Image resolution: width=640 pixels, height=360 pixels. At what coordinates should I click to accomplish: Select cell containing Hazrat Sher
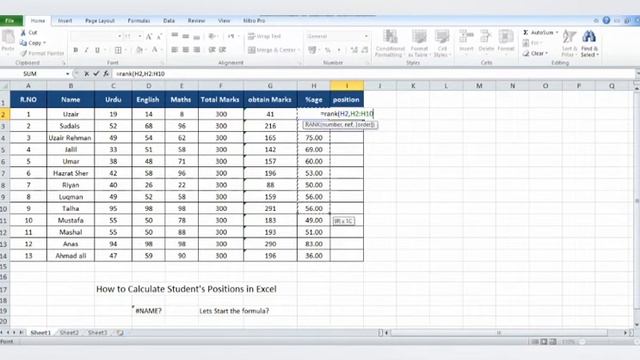tap(71, 173)
